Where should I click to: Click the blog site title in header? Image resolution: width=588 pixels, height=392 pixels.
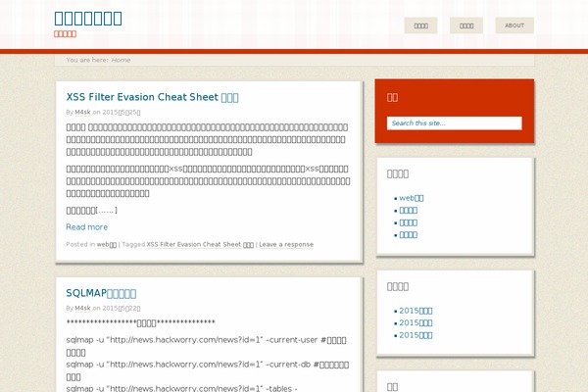click(88, 19)
